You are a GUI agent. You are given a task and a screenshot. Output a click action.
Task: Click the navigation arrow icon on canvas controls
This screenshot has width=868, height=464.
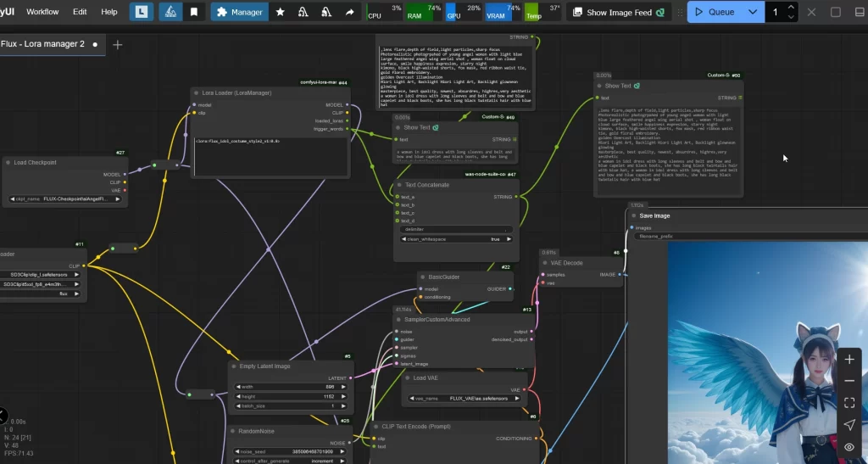849,425
